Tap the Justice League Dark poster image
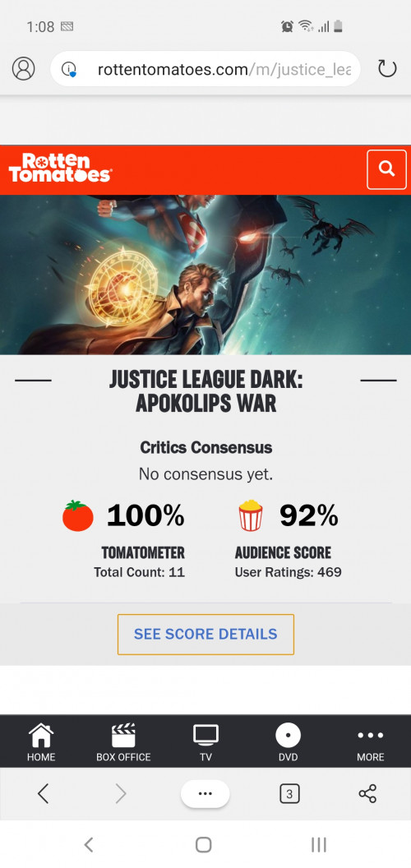Viewport: 411px width, 868px height. 205,275
